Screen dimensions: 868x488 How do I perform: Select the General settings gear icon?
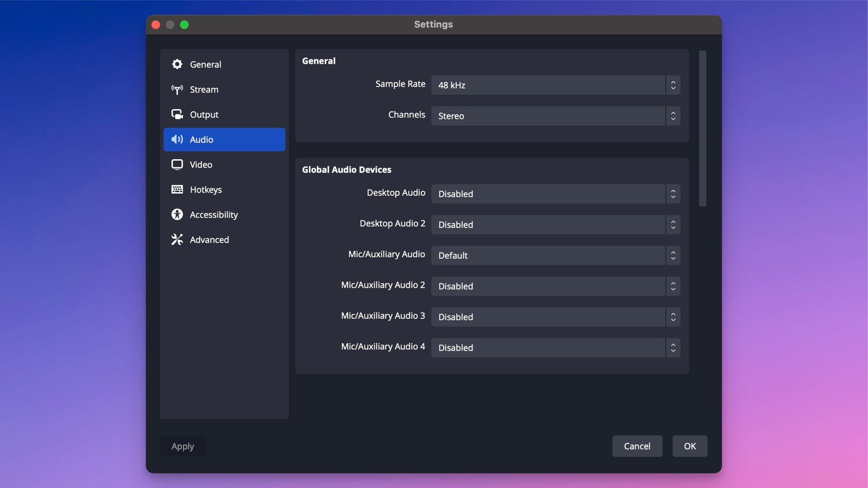tap(177, 64)
